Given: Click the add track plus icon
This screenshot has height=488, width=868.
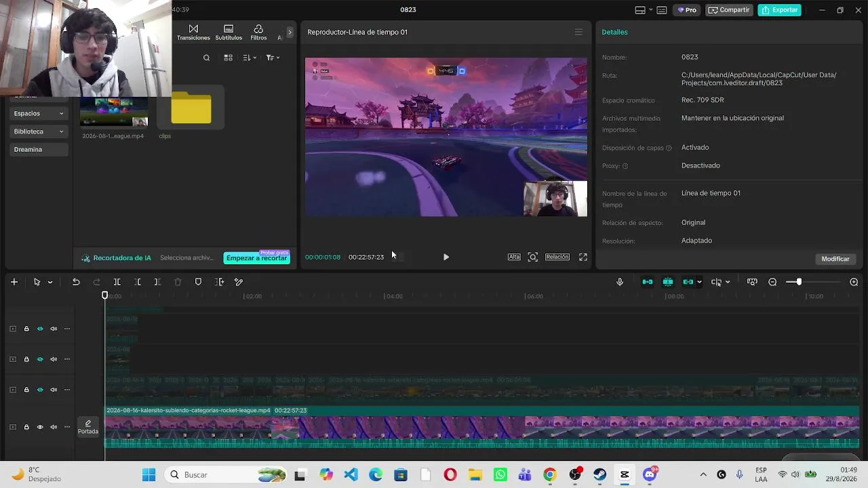Looking at the screenshot, I should pyautogui.click(x=14, y=282).
